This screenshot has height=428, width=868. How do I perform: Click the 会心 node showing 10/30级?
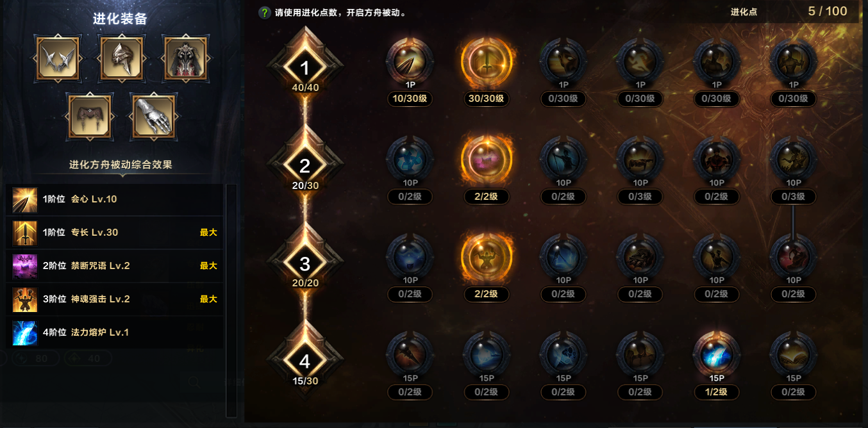tap(410, 60)
